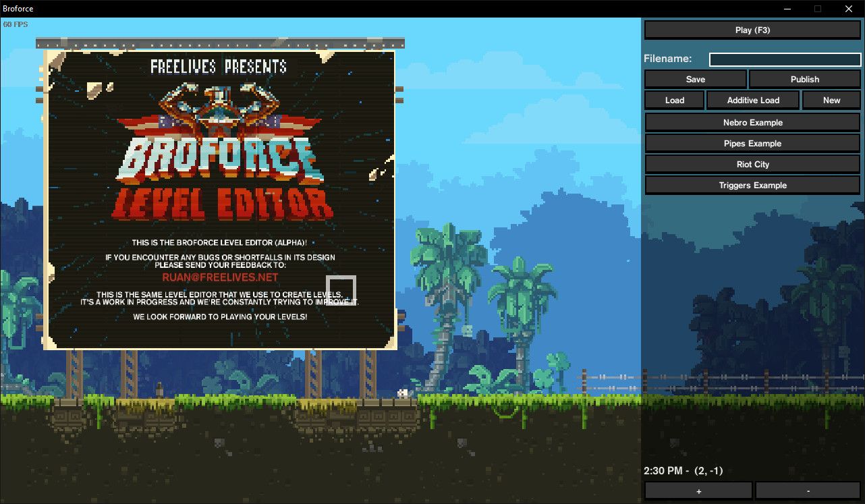
Task: Click the white tile cursor square
Action: pos(341,291)
